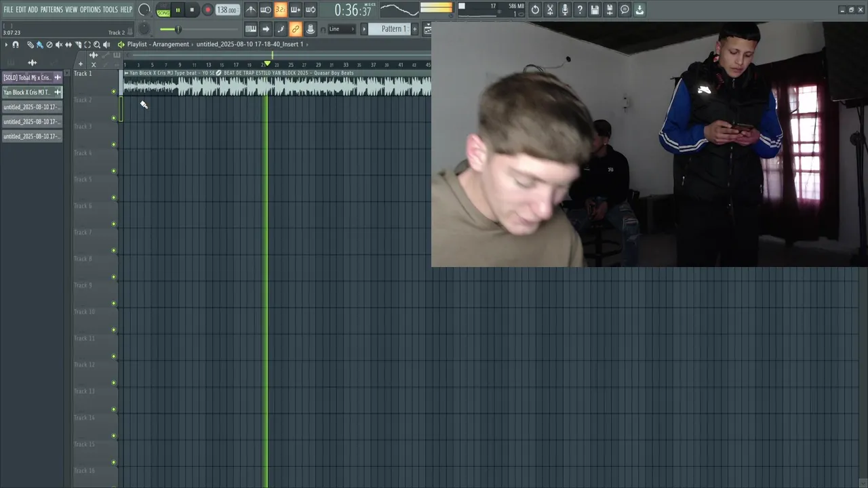This screenshot has height=488, width=868.
Task: Toggle Track 5 mute LED
Action: pos(114,197)
